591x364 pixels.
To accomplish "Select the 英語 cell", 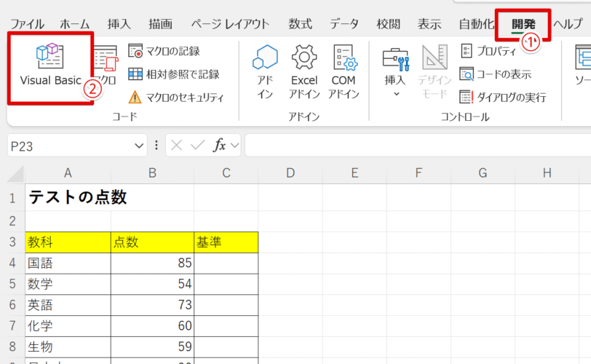I will pos(68,305).
